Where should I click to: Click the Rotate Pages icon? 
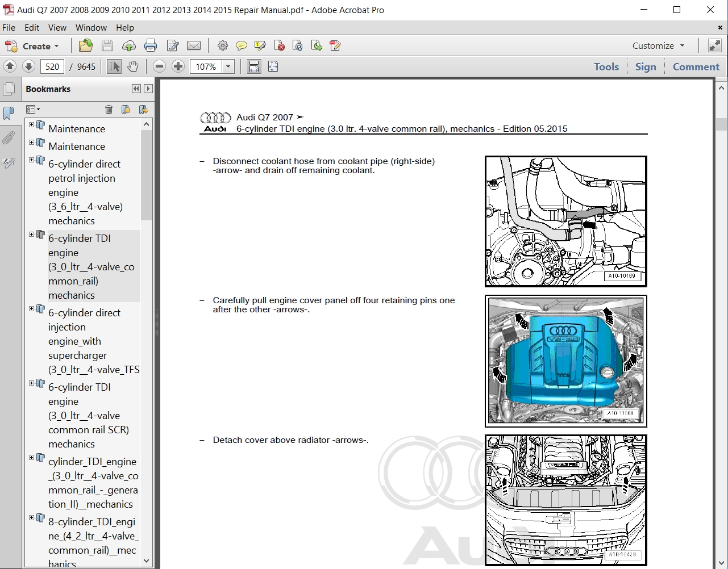[297, 46]
